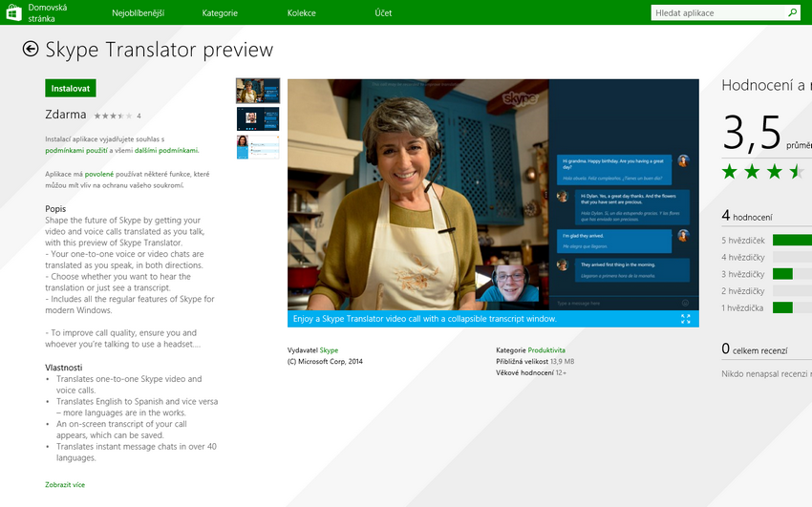Image resolution: width=812 pixels, height=507 pixels.
Task: Click the search magnifier icon
Action: pyautogui.click(x=792, y=13)
